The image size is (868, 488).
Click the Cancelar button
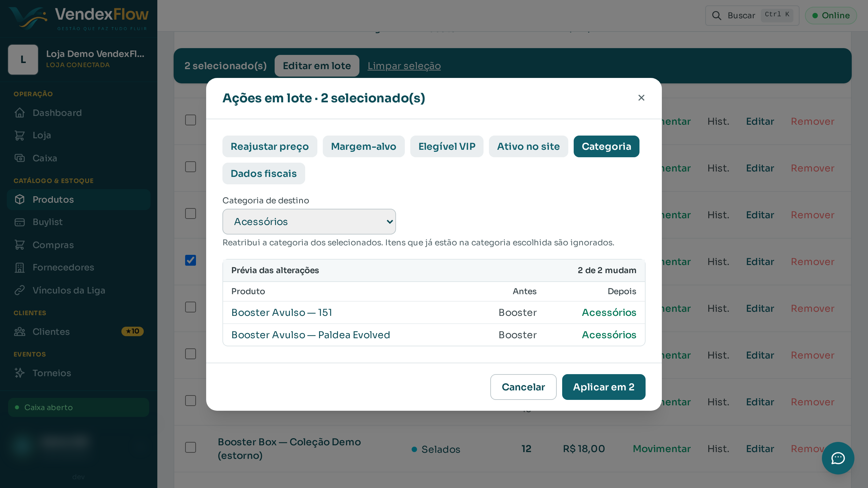(x=523, y=387)
